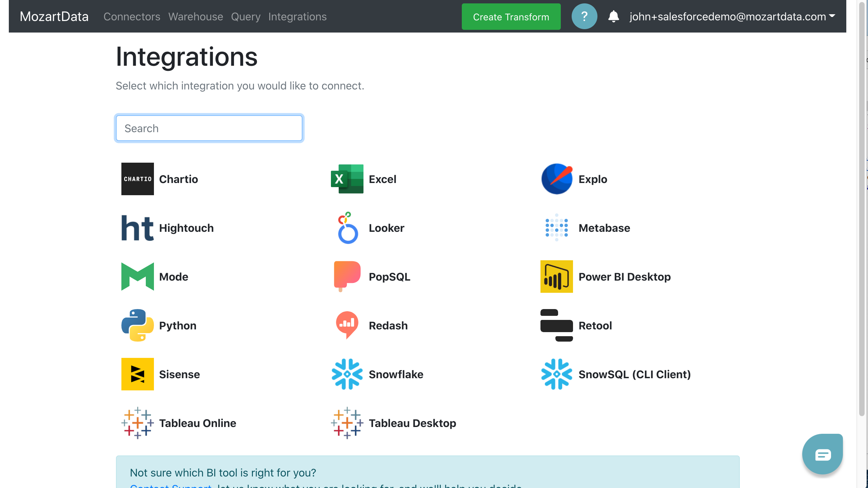Click the Tableau Desktop cross logo
This screenshot has width=868, height=488.
click(347, 423)
